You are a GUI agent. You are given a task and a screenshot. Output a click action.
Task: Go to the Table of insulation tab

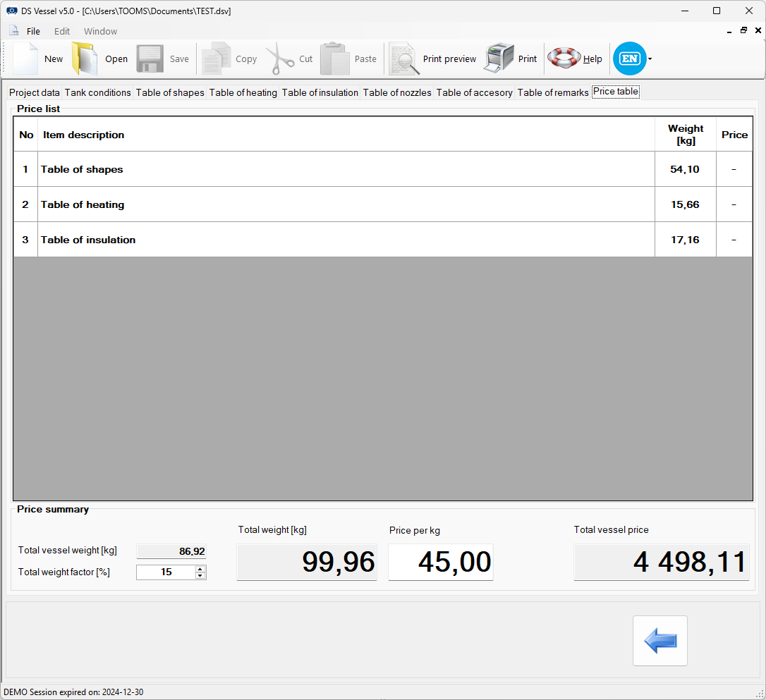tap(320, 92)
